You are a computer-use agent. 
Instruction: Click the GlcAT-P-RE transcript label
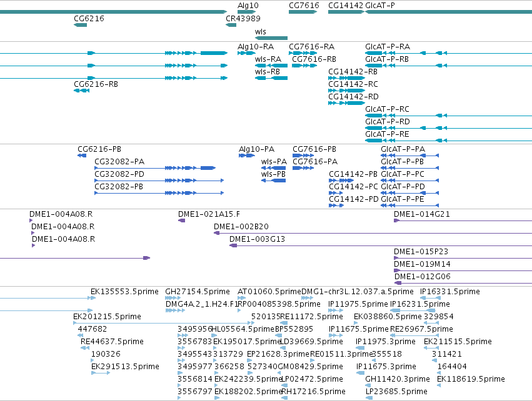coord(387,134)
